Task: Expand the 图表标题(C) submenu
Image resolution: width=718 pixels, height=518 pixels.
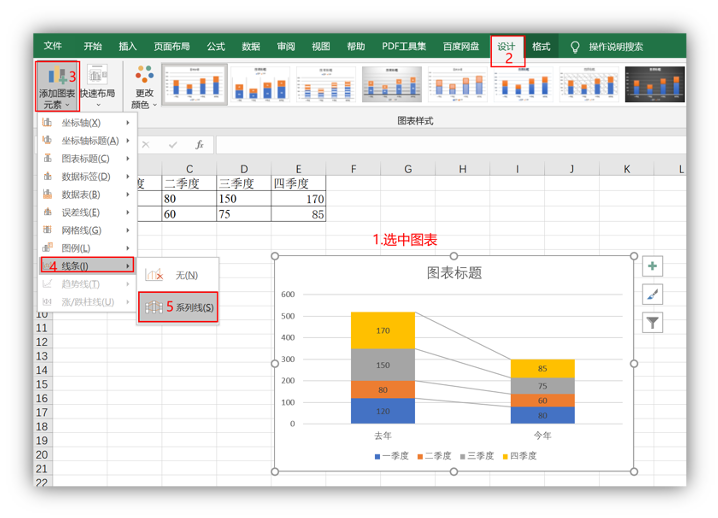Action: (87, 158)
